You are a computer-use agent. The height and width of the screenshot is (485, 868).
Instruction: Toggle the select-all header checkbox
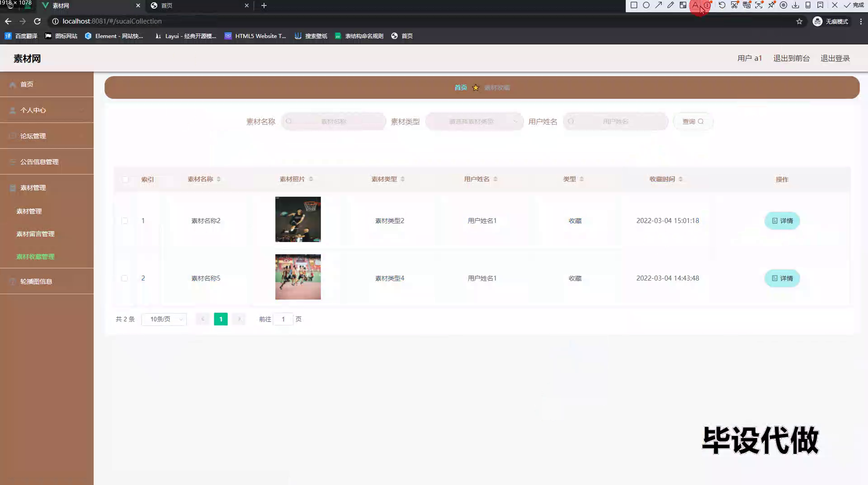point(125,179)
